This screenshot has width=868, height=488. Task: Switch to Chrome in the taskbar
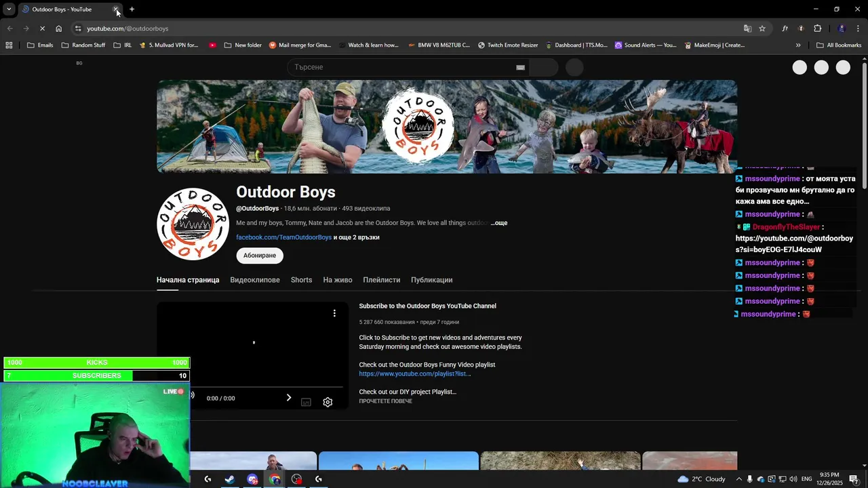pyautogui.click(x=275, y=479)
